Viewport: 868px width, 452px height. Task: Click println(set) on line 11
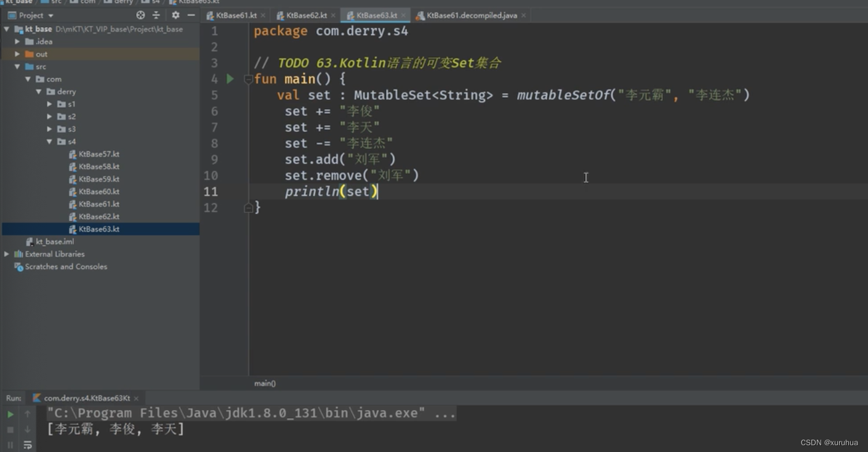331,192
